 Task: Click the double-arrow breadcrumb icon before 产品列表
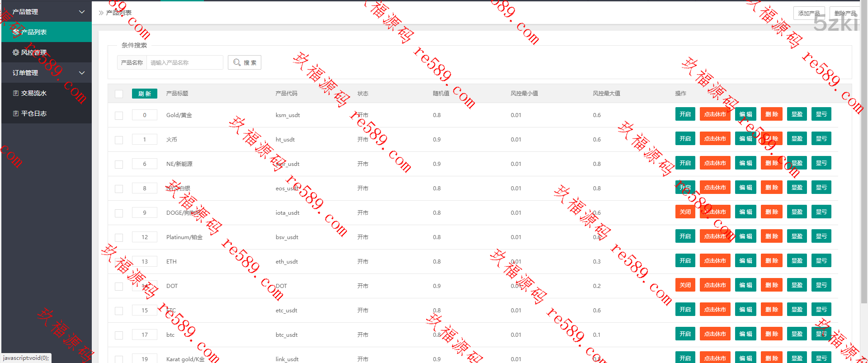101,13
